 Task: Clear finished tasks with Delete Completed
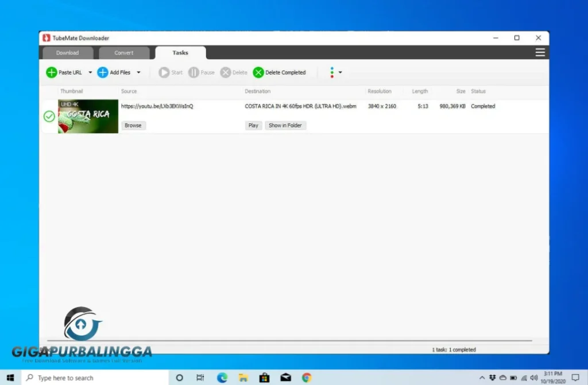280,72
